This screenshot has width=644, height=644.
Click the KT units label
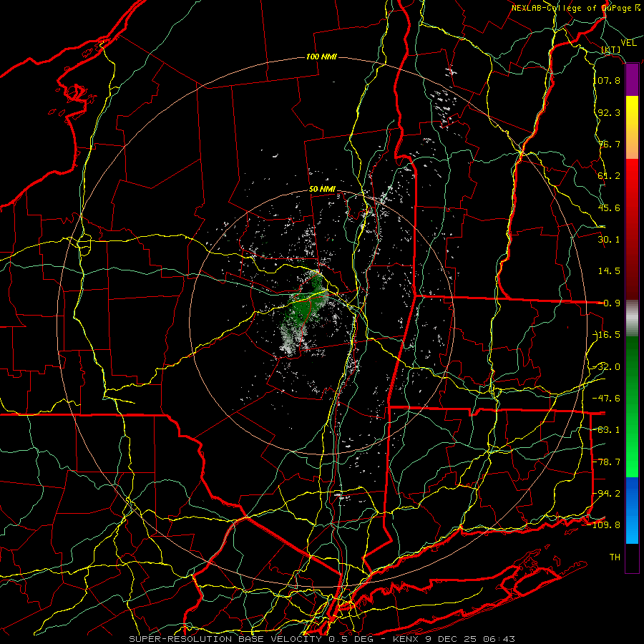click(611, 50)
